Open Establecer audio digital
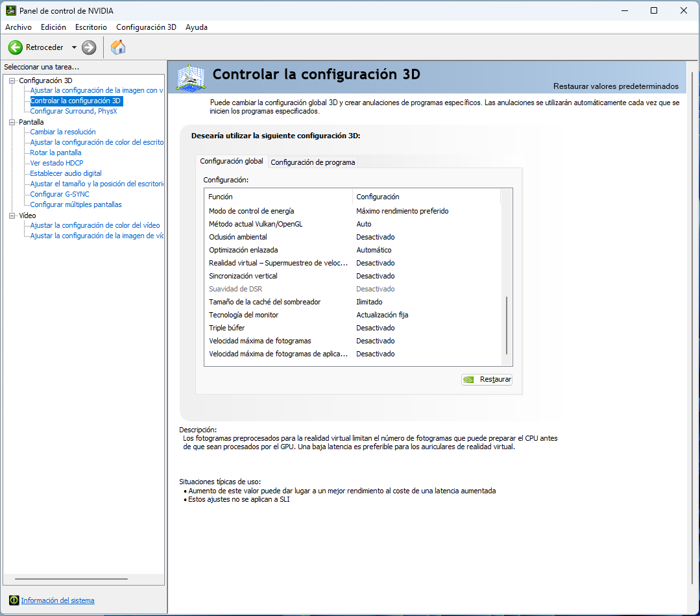Viewport: 700px width, 616px height. (x=66, y=173)
